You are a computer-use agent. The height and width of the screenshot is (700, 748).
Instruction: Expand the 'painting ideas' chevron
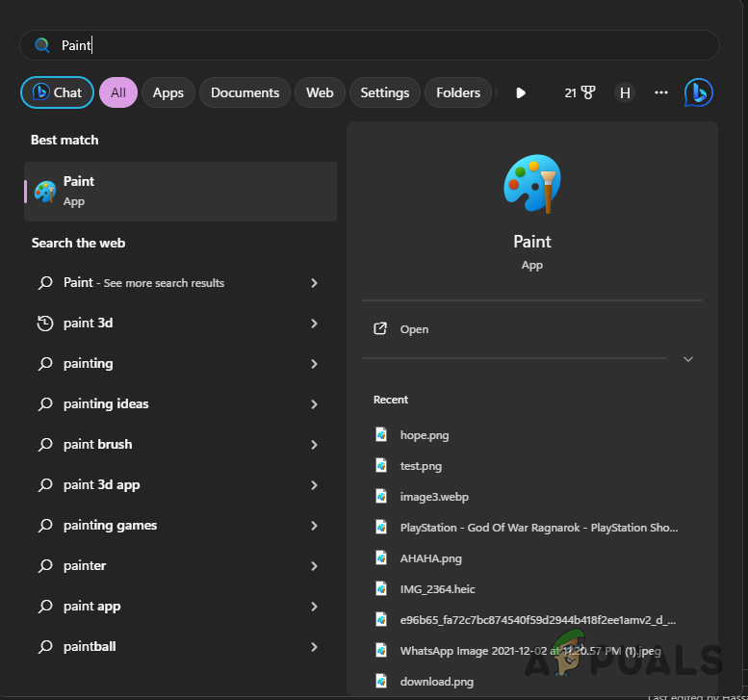(x=314, y=404)
